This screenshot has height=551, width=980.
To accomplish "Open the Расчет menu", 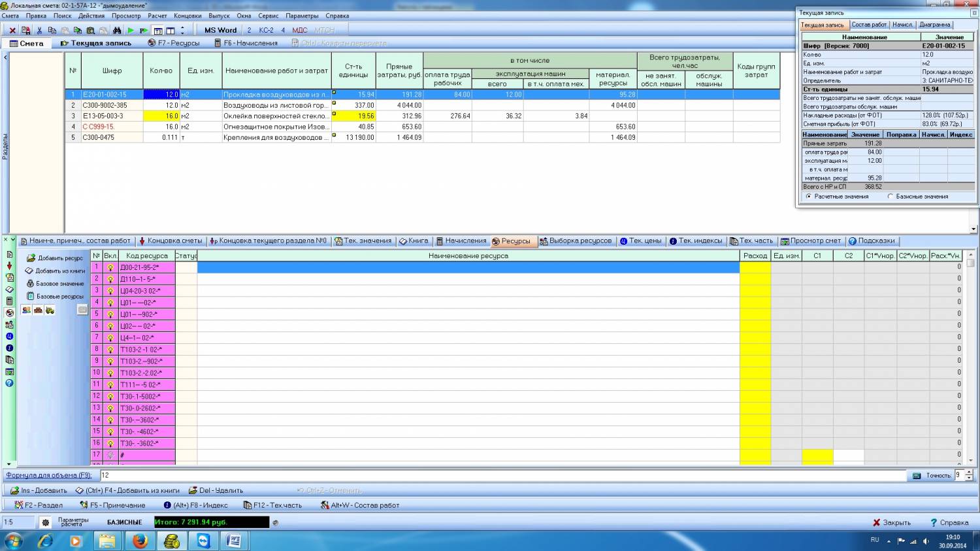I will point(157,16).
